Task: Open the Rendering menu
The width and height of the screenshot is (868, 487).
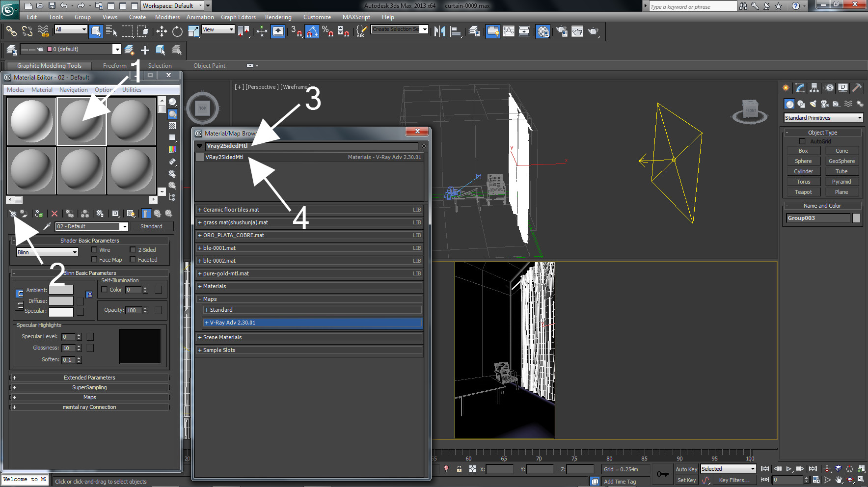Action: [278, 17]
